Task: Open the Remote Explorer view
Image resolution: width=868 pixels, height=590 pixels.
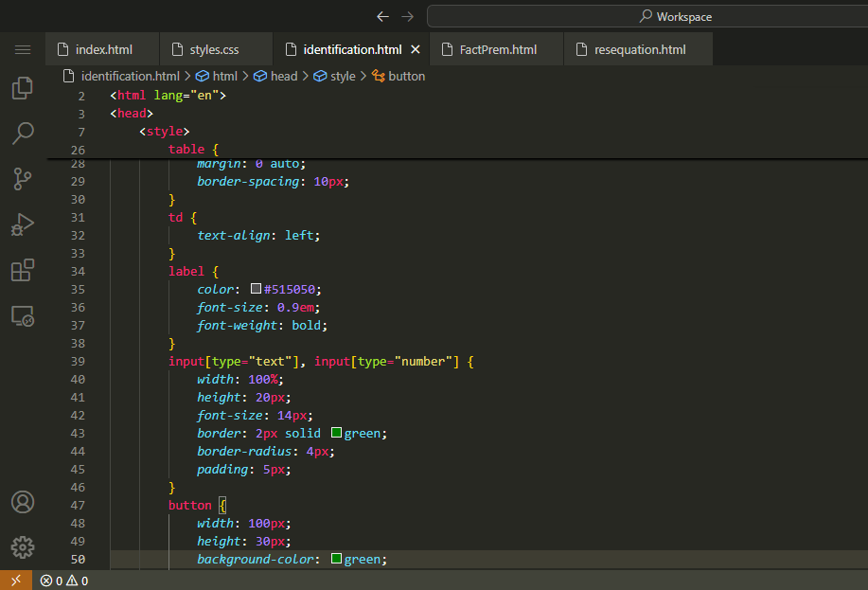Action: pos(23,316)
